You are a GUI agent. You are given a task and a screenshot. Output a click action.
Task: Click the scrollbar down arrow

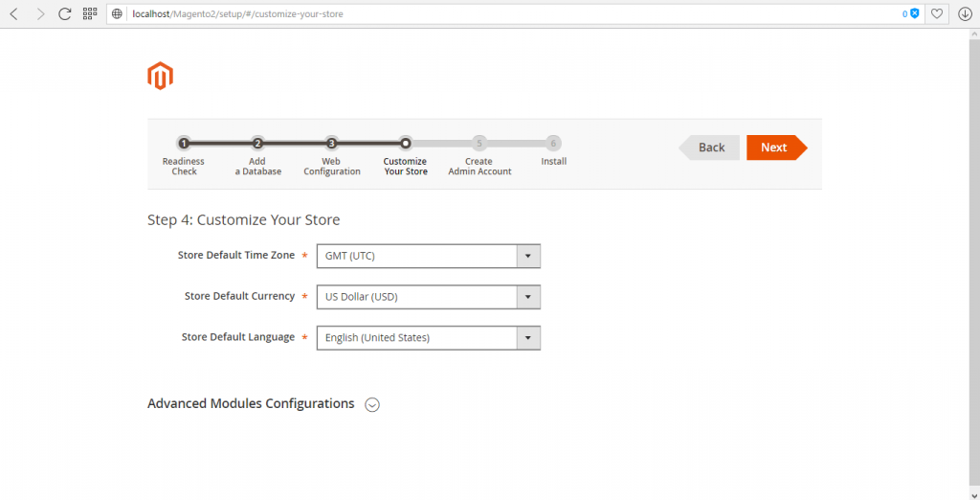[974, 493]
